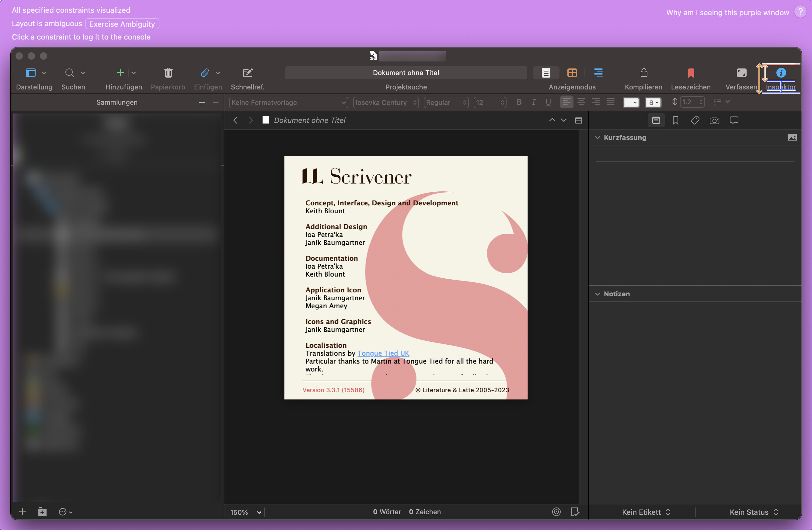Open the Regular typeface dropdown
Viewport: 812px width, 530px height.
point(446,103)
